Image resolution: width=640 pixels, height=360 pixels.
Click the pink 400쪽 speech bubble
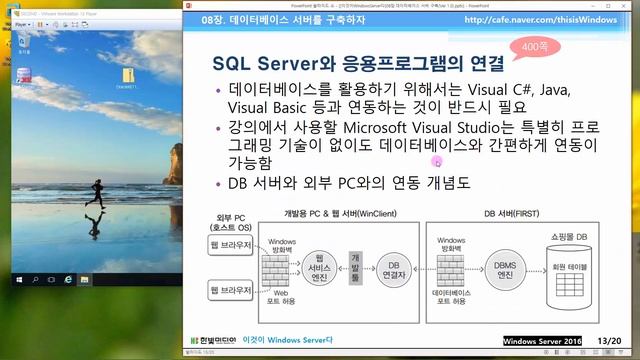[535, 47]
